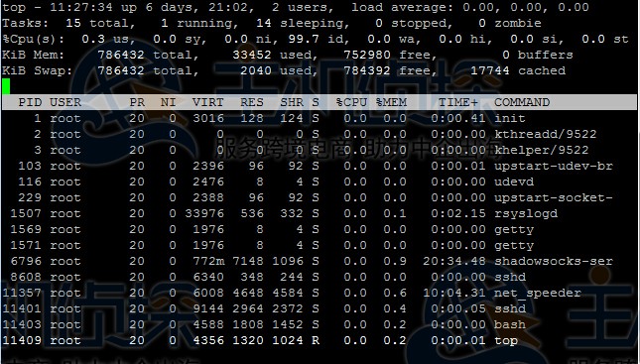Click the KiB Swap summary line
This screenshot has width=640, height=364.
[284, 70]
